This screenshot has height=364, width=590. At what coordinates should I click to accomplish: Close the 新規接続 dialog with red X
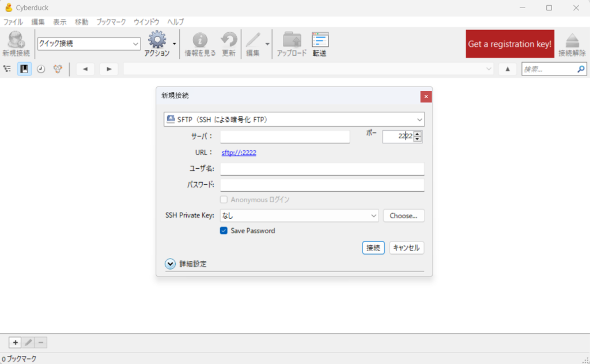(x=426, y=97)
